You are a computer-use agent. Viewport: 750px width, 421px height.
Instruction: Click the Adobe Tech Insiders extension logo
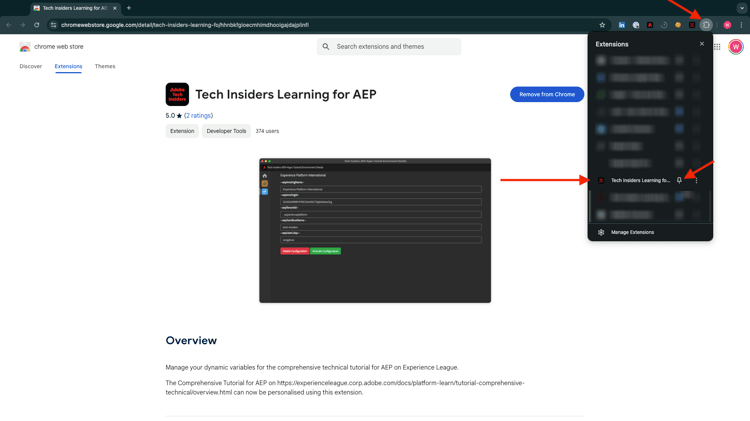177,94
